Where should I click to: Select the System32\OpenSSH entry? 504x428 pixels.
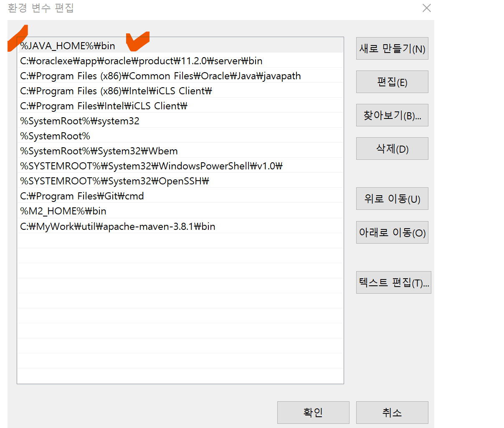(180, 181)
